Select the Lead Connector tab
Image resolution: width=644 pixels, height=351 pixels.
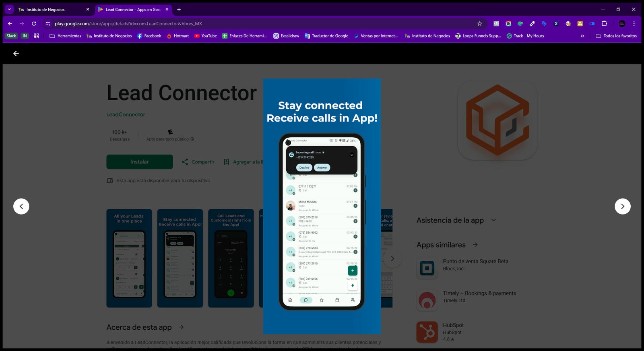(130, 9)
